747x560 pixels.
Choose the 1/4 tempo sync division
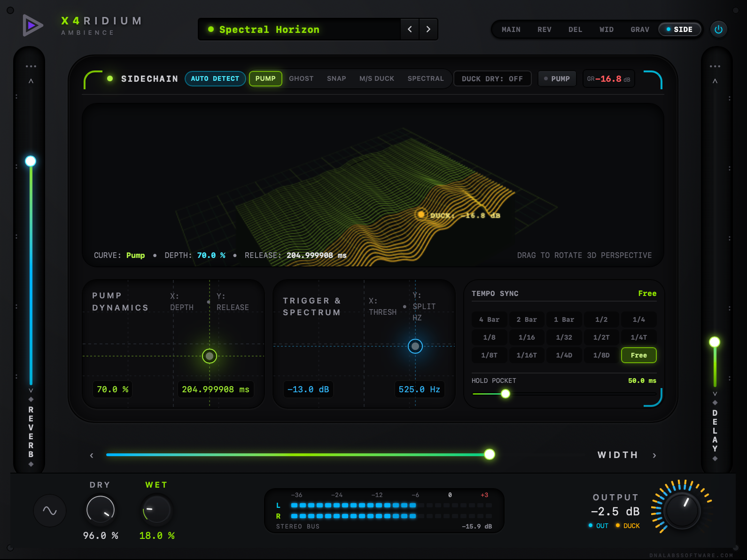pos(639,319)
